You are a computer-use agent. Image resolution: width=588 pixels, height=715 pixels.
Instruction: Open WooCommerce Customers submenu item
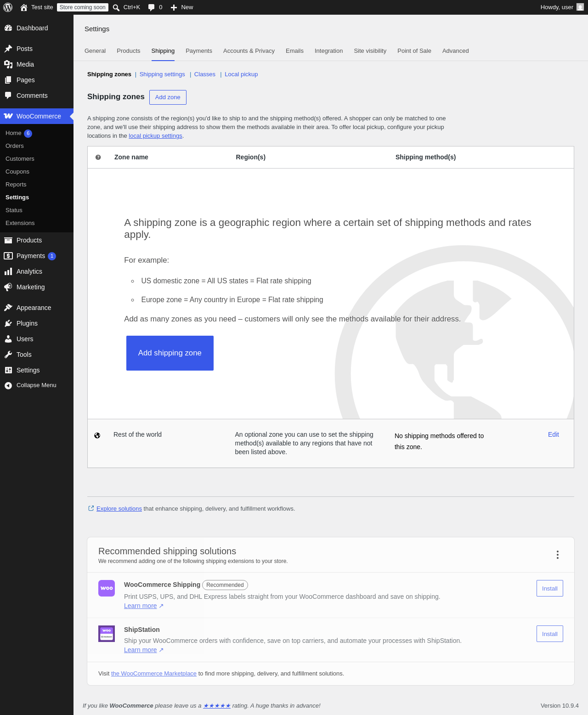(20, 159)
